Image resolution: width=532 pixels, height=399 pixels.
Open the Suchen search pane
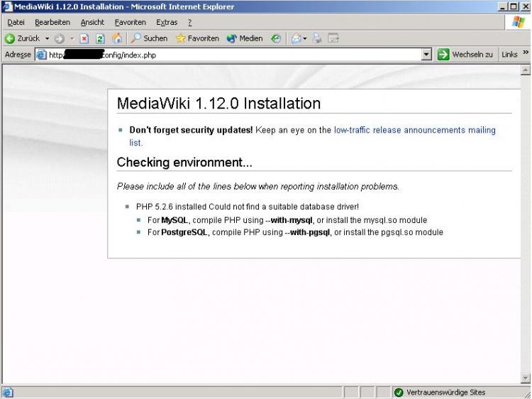(149, 38)
